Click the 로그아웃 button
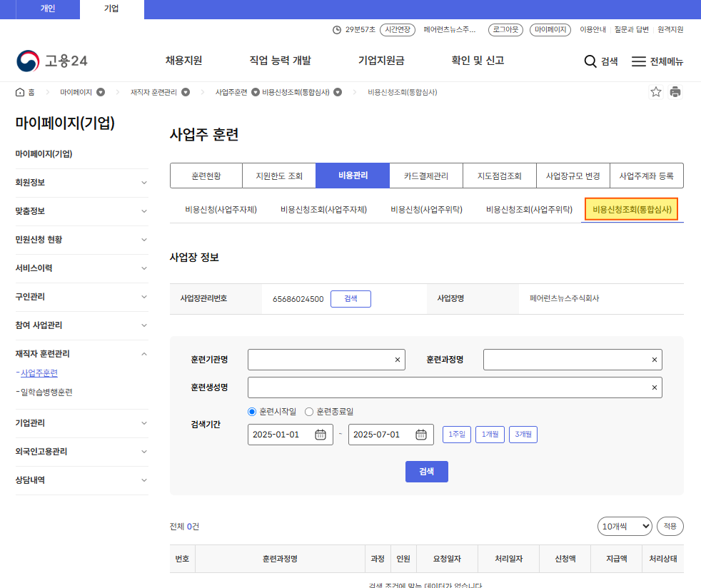The image size is (701, 588). pos(505,29)
